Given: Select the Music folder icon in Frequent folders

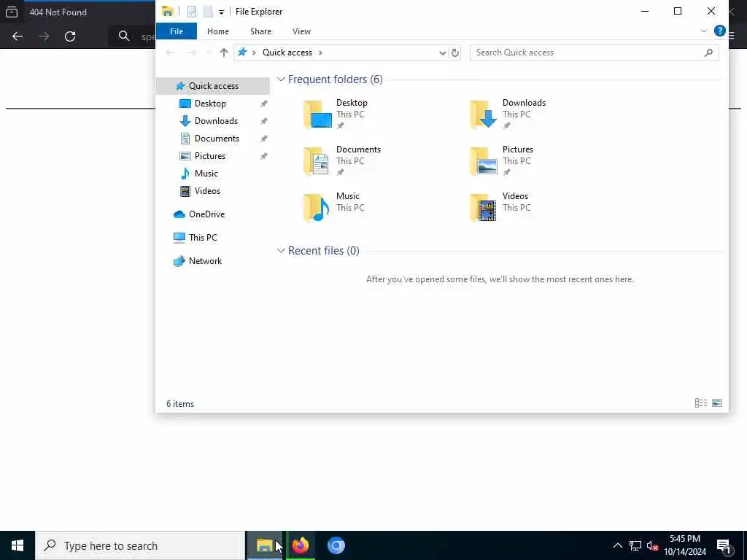Looking at the screenshot, I should coord(317,208).
